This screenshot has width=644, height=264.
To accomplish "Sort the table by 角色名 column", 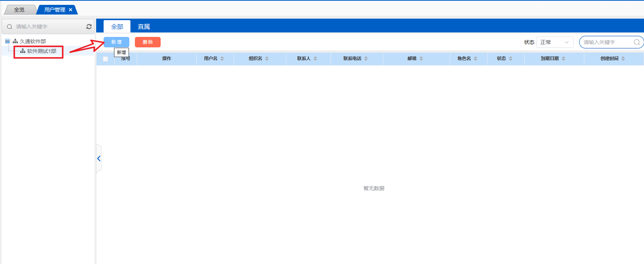I will coord(476,59).
